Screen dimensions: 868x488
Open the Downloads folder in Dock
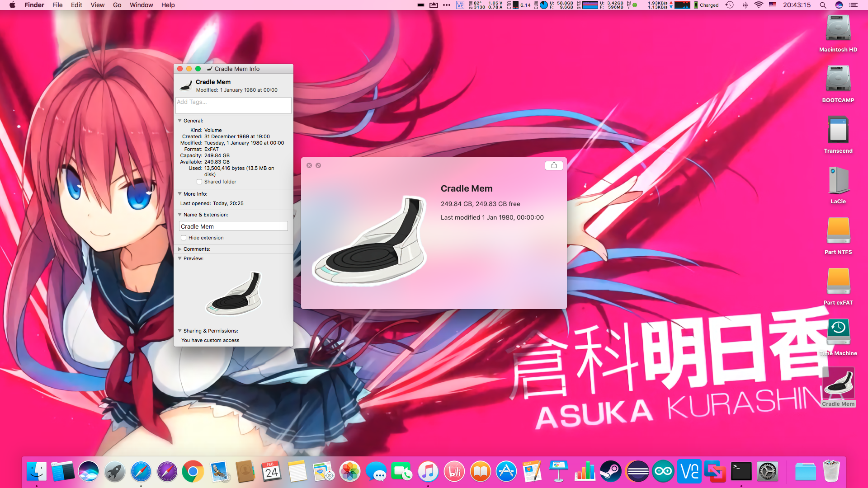point(805,472)
